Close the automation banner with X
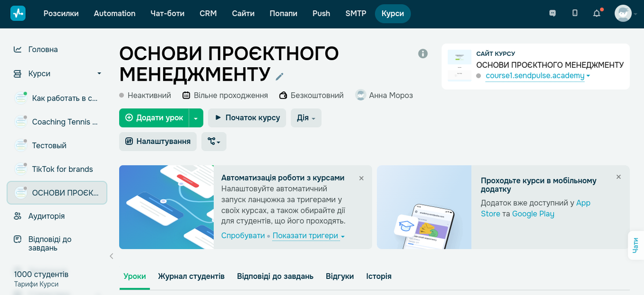Image resolution: width=644 pixels, height=295 pixels. tap(361, 178)
